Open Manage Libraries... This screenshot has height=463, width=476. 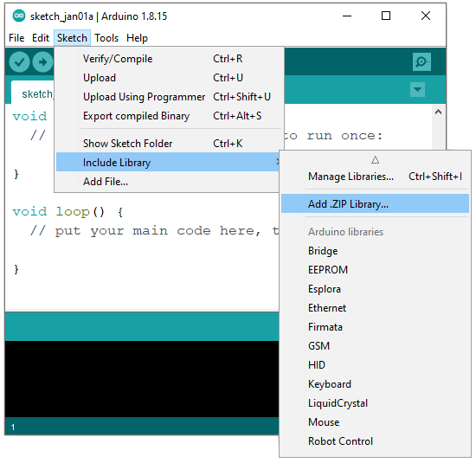[375, 177]
